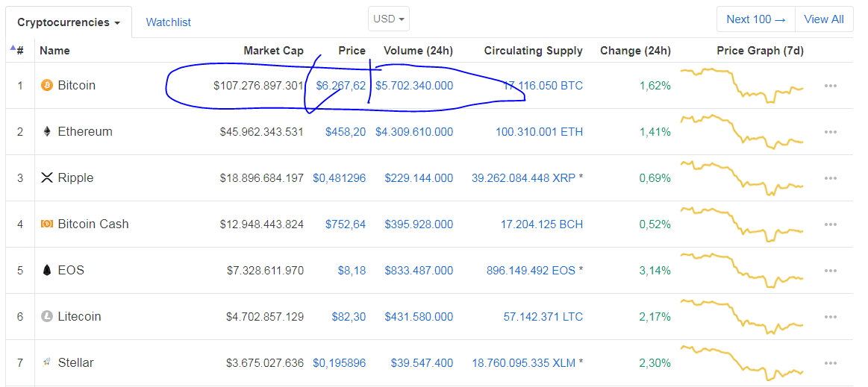The height and width of the screenshot is (387, 868).
Task: Click the Bitcoin coin logo icon
Action: (46, 86)
